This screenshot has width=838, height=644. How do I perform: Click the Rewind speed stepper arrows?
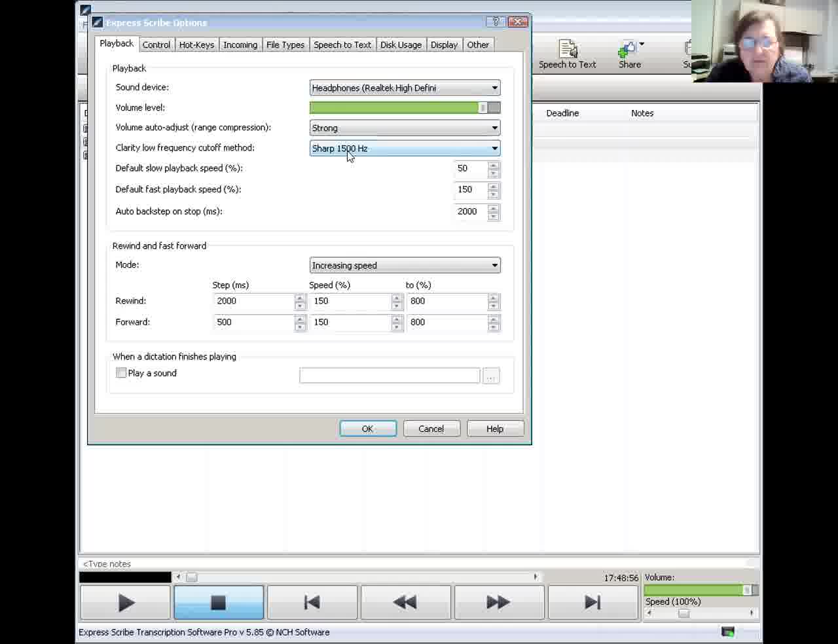tap(397, 302)
